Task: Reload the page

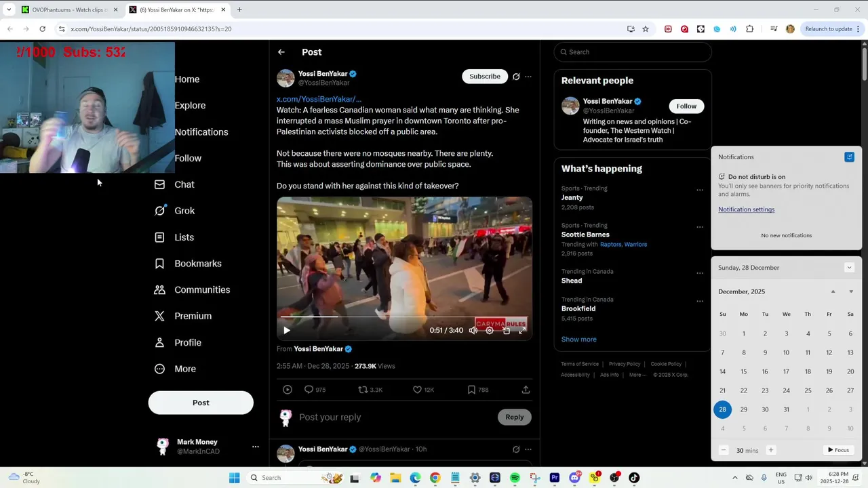Action: (x=42, y=29)
